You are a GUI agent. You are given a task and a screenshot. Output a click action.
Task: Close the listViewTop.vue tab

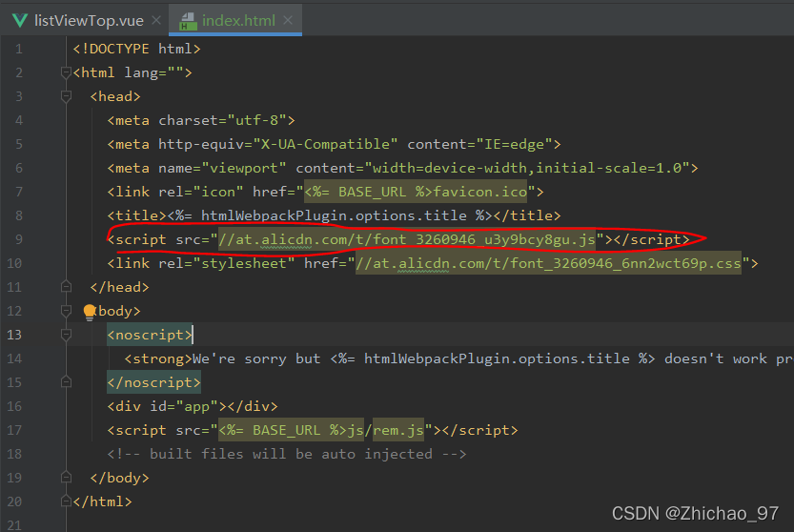pos(156,20)
